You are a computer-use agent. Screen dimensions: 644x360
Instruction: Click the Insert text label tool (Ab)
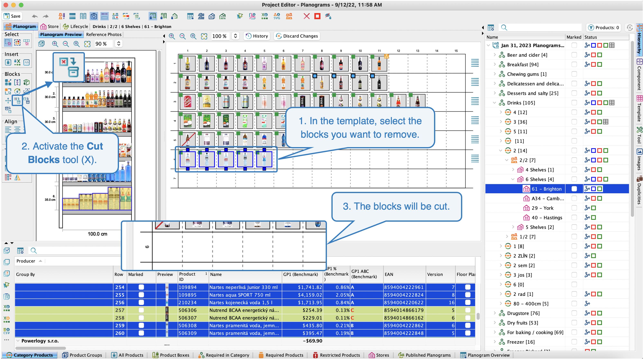(x=27, y=62)
